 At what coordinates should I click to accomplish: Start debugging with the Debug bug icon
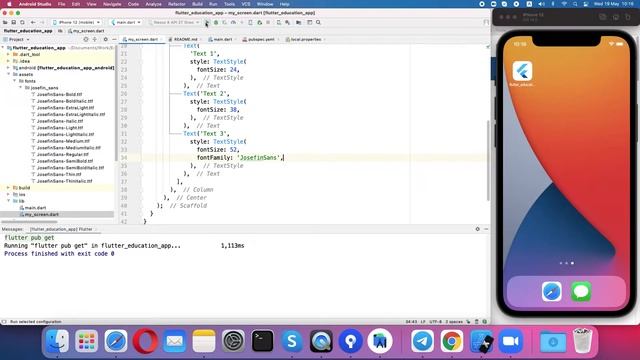pos(216,22)
